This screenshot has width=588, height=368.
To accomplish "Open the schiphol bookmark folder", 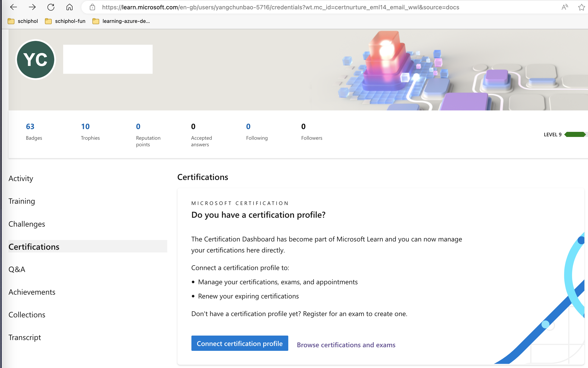I will pyautogui.click(x=23, y=21).
